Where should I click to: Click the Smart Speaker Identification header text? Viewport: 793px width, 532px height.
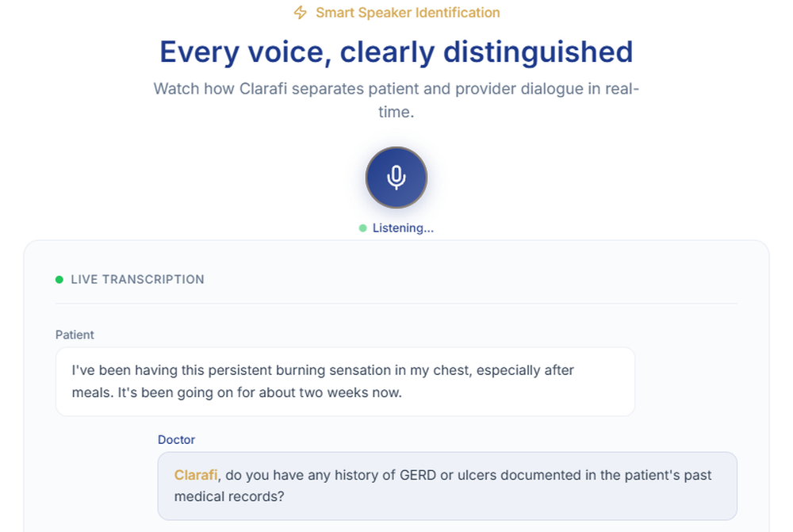tap(407, 13)
